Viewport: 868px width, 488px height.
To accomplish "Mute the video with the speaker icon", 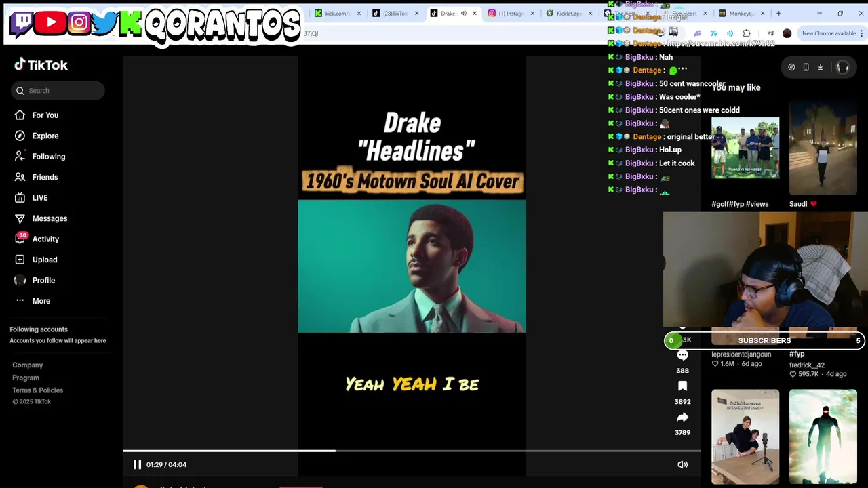I will (x=682, y=464).
